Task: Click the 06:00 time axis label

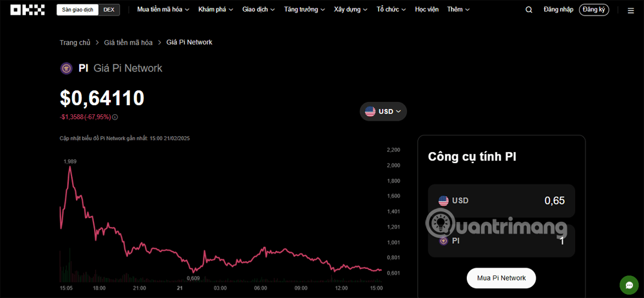Action: [x=260, y=288]
